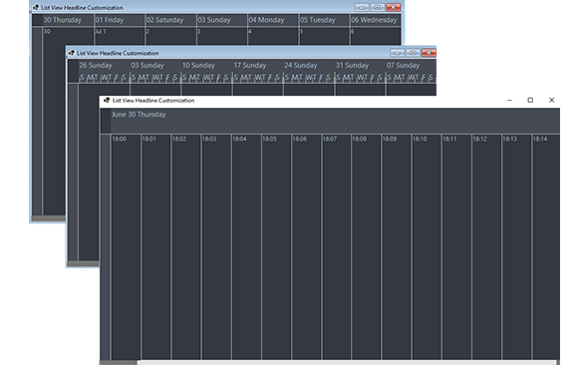
Task: Select 06 Wednesday header in back window
Action: (x=376, y=20)
